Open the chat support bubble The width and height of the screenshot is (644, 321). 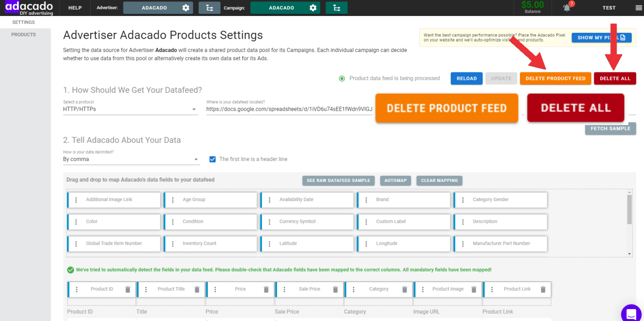[632, 314]
